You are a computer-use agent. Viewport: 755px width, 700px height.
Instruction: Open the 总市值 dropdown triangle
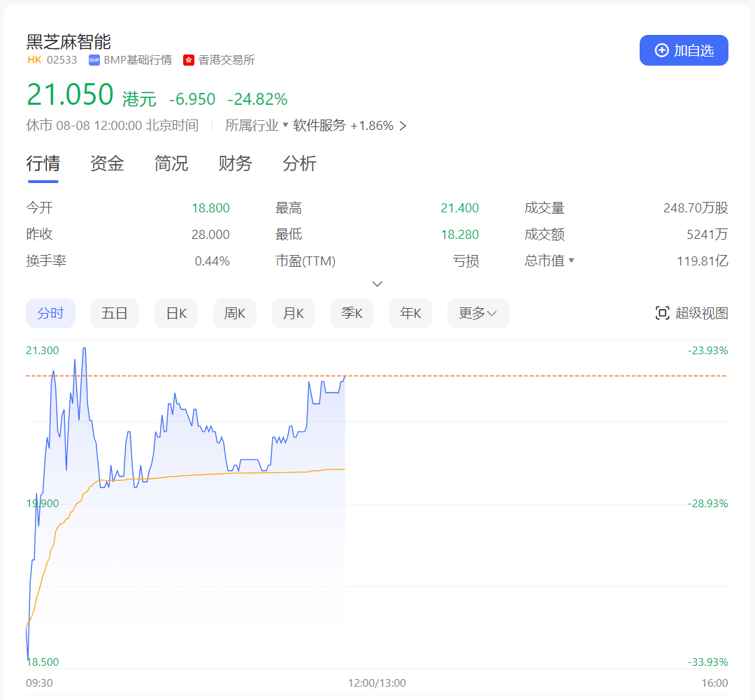(x=571, y=261)
